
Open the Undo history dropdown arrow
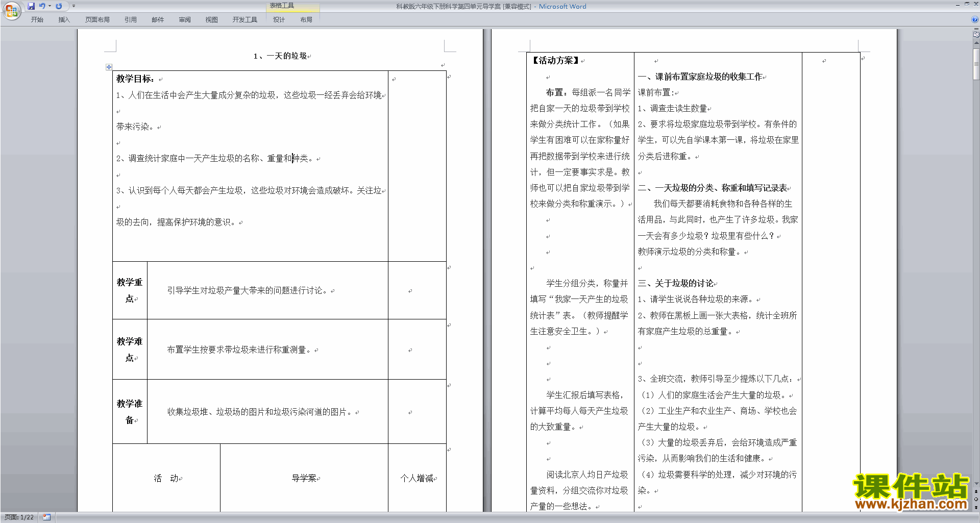50,6
